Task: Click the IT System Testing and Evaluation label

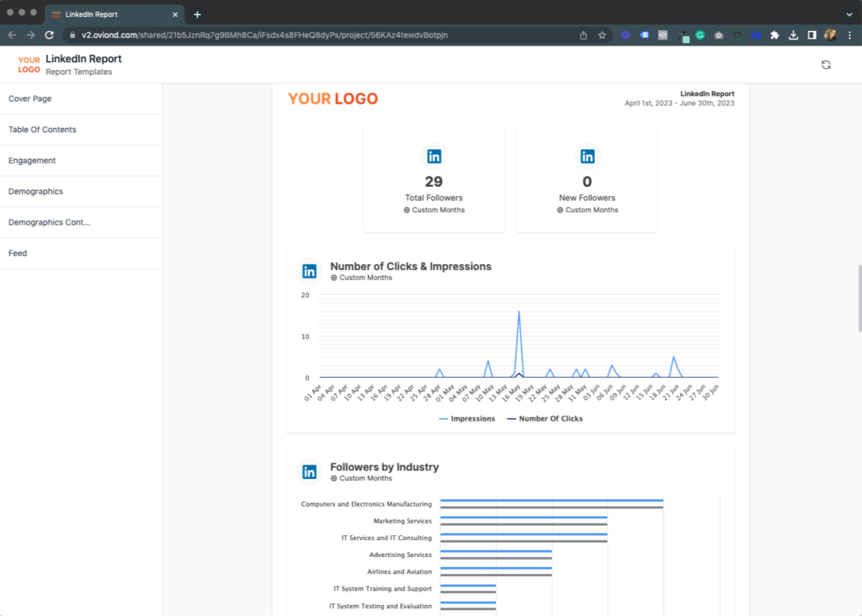Action: tap(380, 606)
